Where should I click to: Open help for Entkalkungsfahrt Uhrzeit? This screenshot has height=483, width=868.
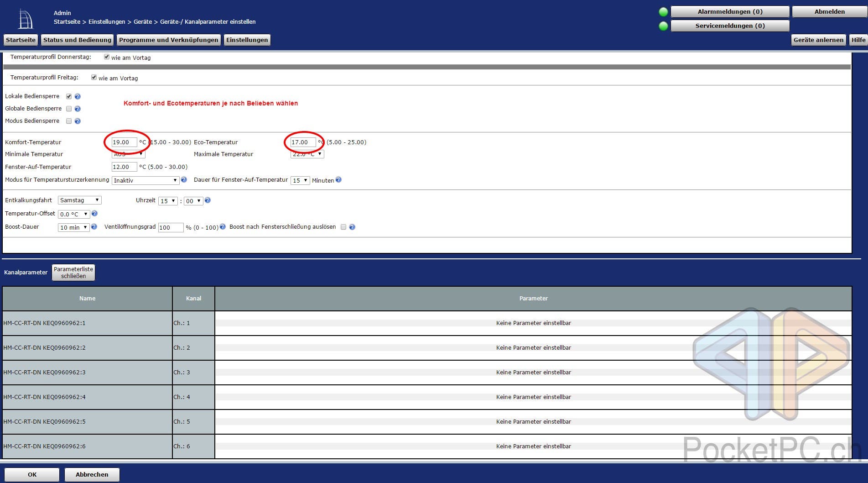208,200
